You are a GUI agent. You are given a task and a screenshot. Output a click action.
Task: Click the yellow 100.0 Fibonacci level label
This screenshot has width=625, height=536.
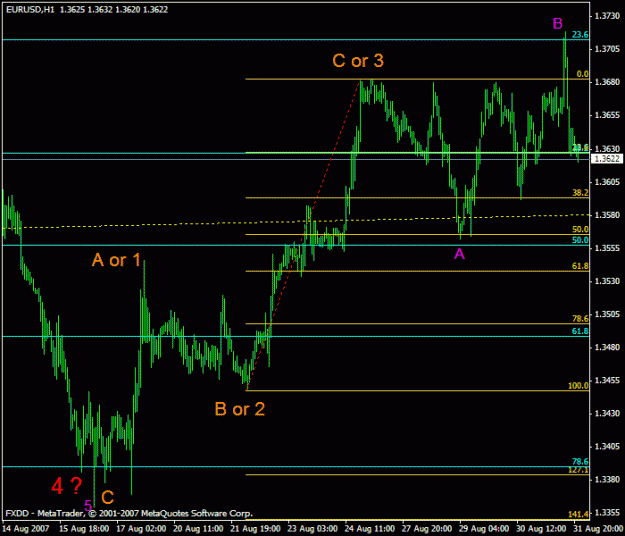point(578,385)
